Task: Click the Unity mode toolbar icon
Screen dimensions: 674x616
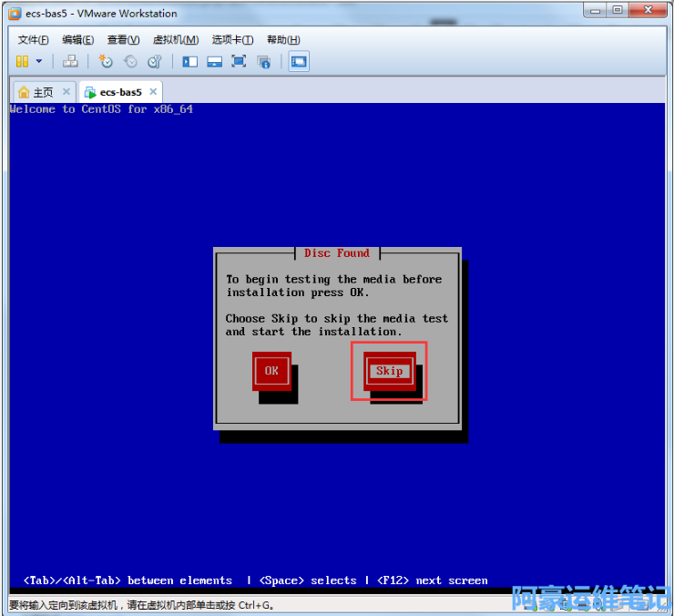Action: [x=264, y=61]
